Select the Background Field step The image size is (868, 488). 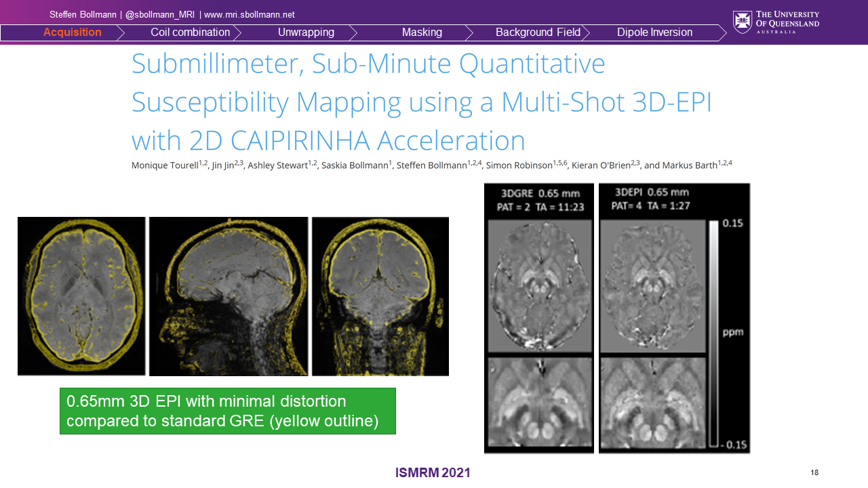pyautogui.click(x=538, y=33)
